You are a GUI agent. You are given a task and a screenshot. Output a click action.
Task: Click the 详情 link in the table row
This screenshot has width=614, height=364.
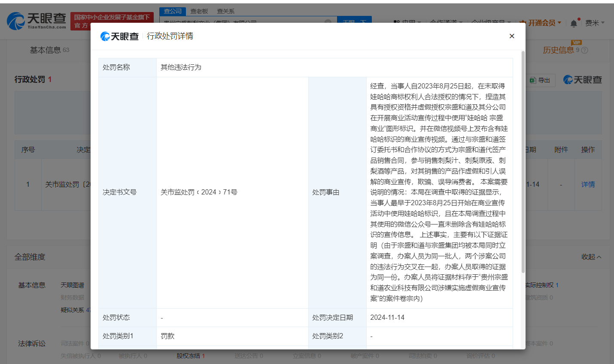click(x=588, y=185)
